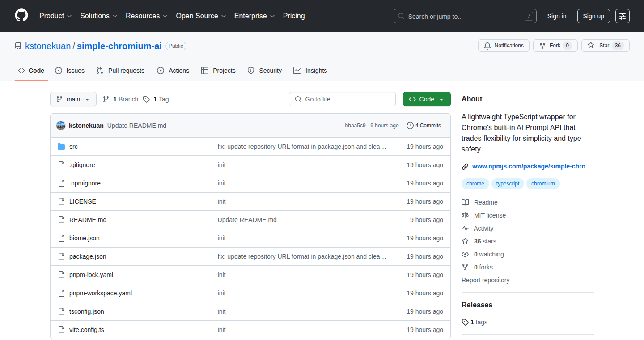Open the kstonekuan owner link in title
Screen dimensions: 644x340
click(48, 46)
